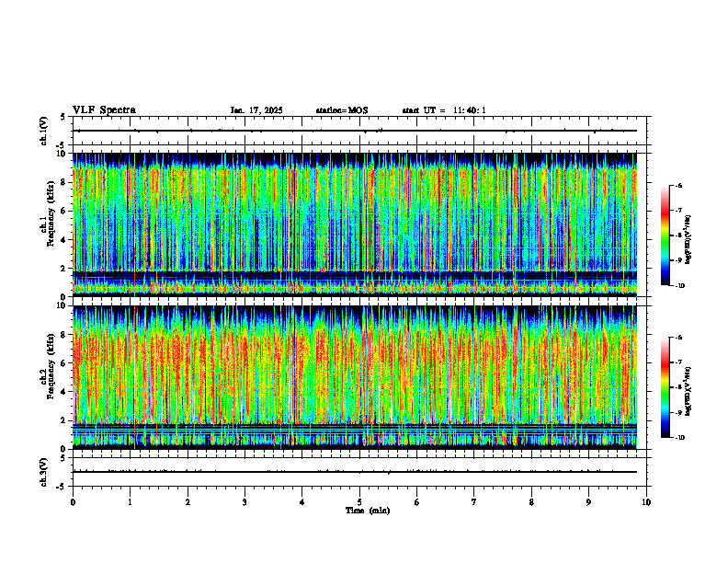Click the "station=MOS" header label
The height and width of the screenshot is (563, 728).
click(342, 110)
